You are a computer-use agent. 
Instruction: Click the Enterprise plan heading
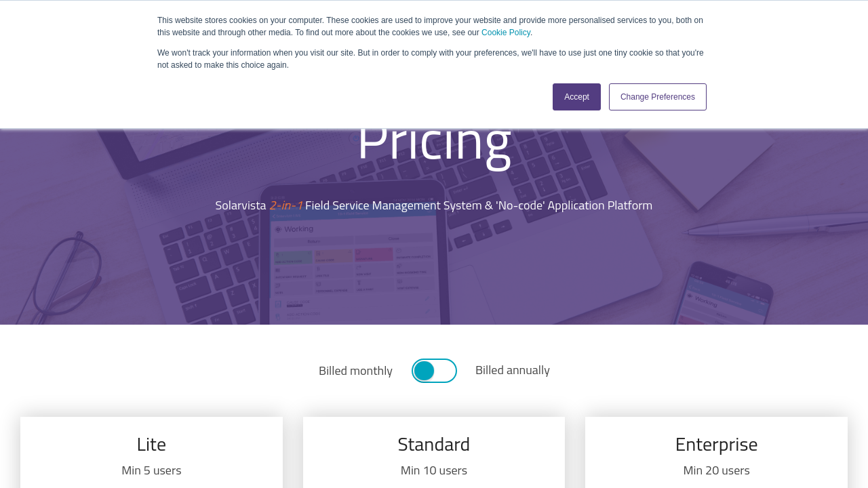[x=716, y=444]
